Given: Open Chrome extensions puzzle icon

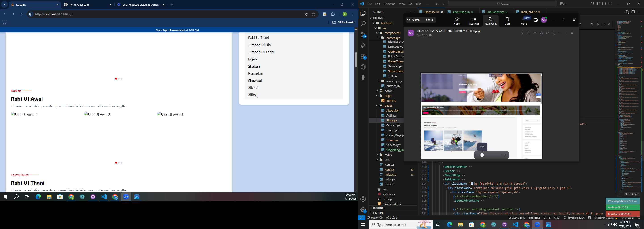Looking at the screenshot, I should pyautogui.click(x=333, y=14).
